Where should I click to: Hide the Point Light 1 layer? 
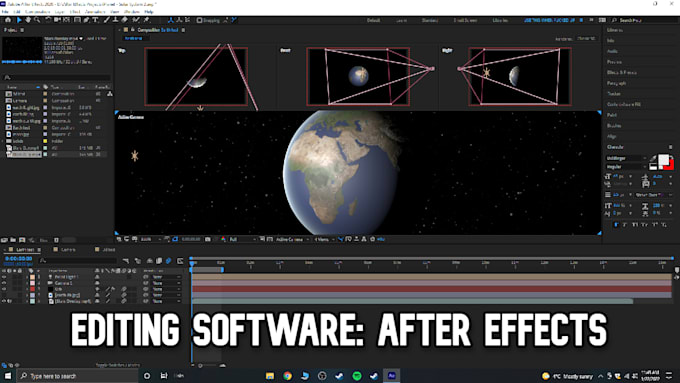click(4, 277)
